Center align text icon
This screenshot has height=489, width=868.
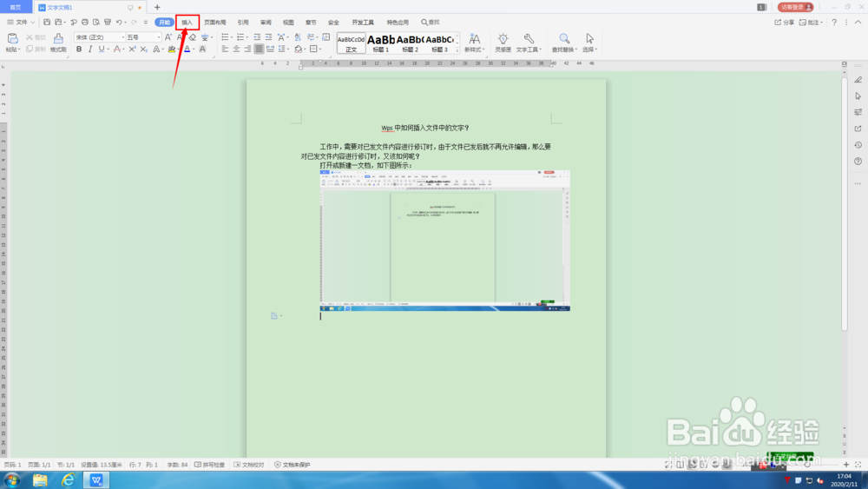coord(236,50)
